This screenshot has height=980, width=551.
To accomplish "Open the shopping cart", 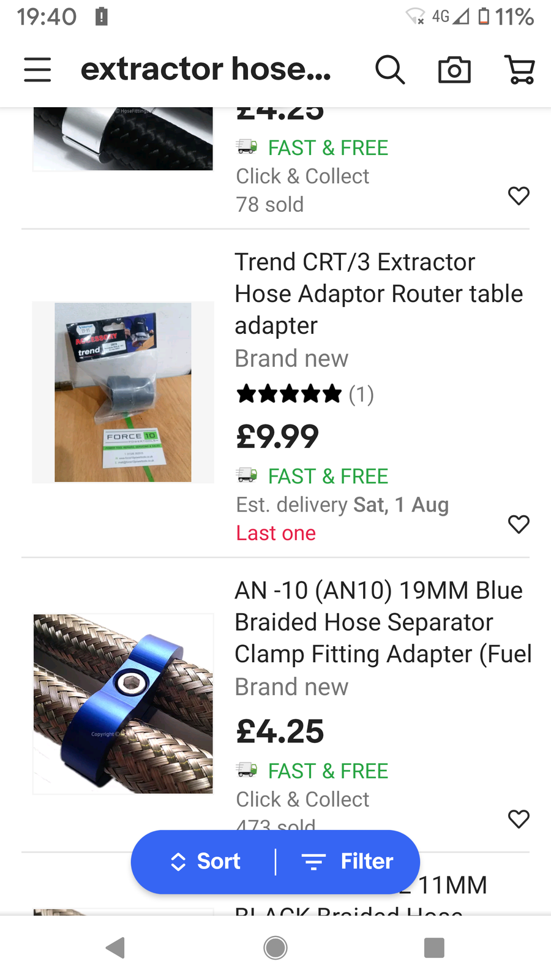I will point(520,69).
